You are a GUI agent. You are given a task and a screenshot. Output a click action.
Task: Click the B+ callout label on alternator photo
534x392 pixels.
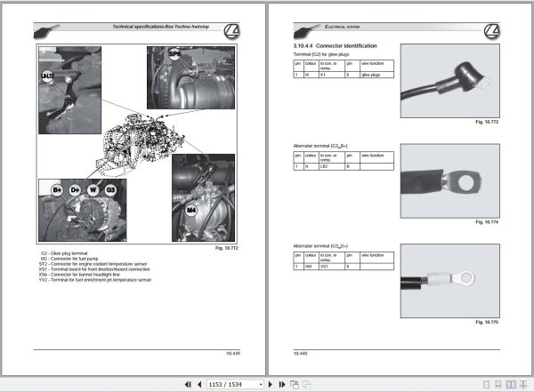pos(57,190)
